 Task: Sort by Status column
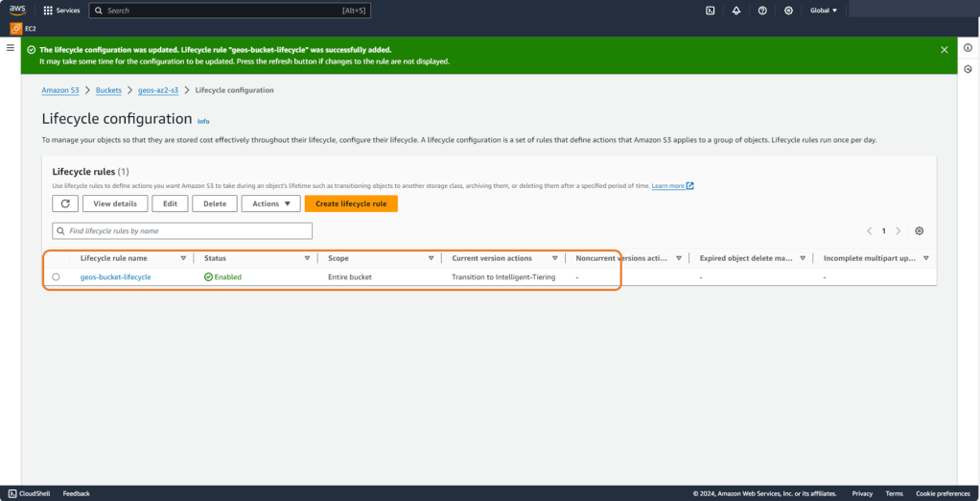(x=307, y=258)
